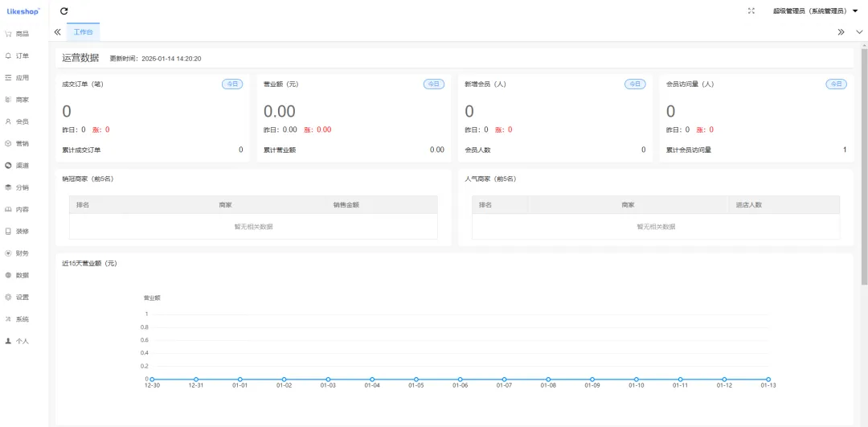Screen dimensions: 868x427
Task: Click the 排名 header in 人气商家 table
Action: [485, 205]
